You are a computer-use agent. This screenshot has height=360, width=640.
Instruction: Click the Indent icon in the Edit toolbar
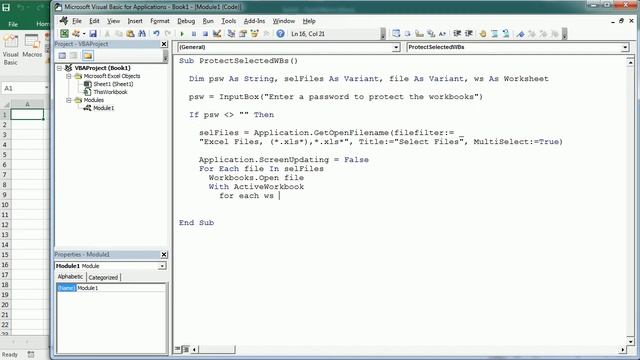[x=457, y=34]
